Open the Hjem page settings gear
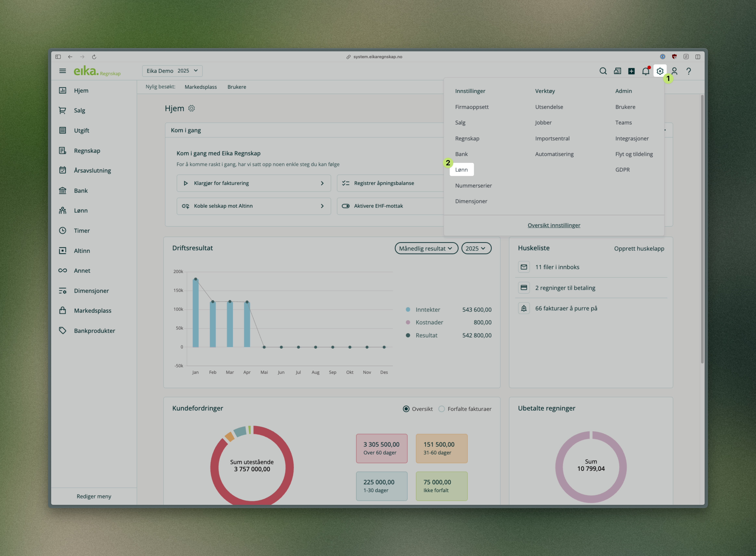The width and height of the screenshot is (756, 556). click(191, 108)
